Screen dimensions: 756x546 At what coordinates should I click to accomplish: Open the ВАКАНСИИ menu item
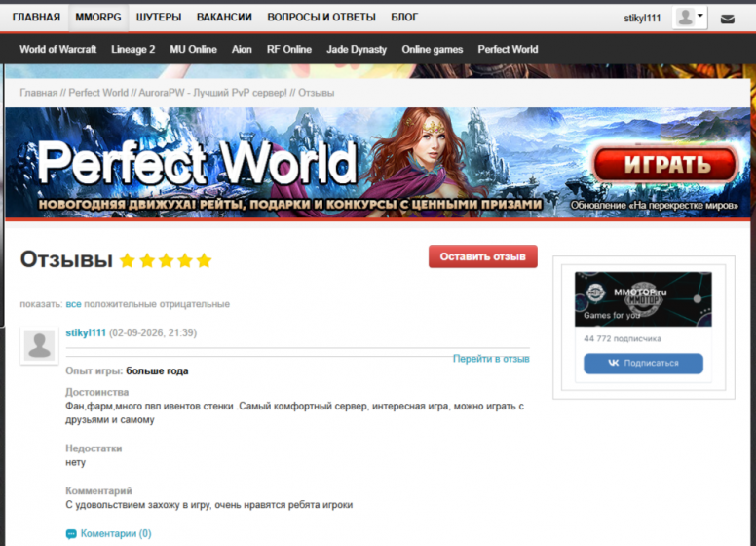coord(224,18)
